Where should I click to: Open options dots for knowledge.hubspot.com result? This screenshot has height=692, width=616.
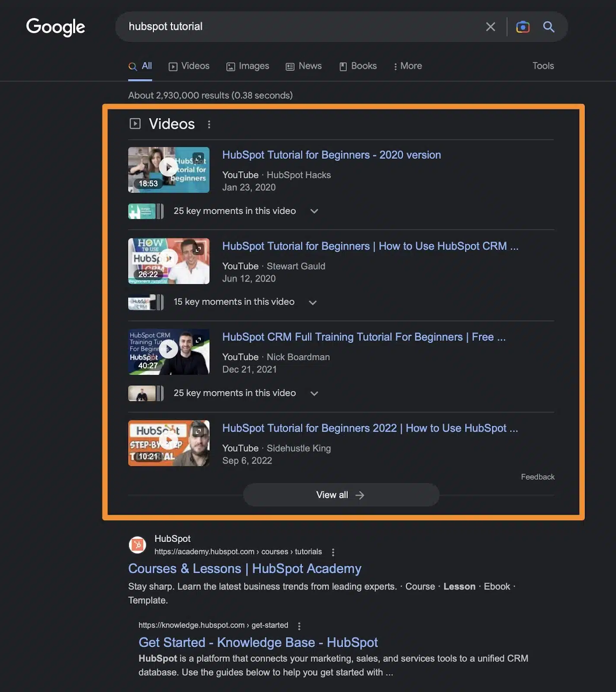click(x=299, y=626)
